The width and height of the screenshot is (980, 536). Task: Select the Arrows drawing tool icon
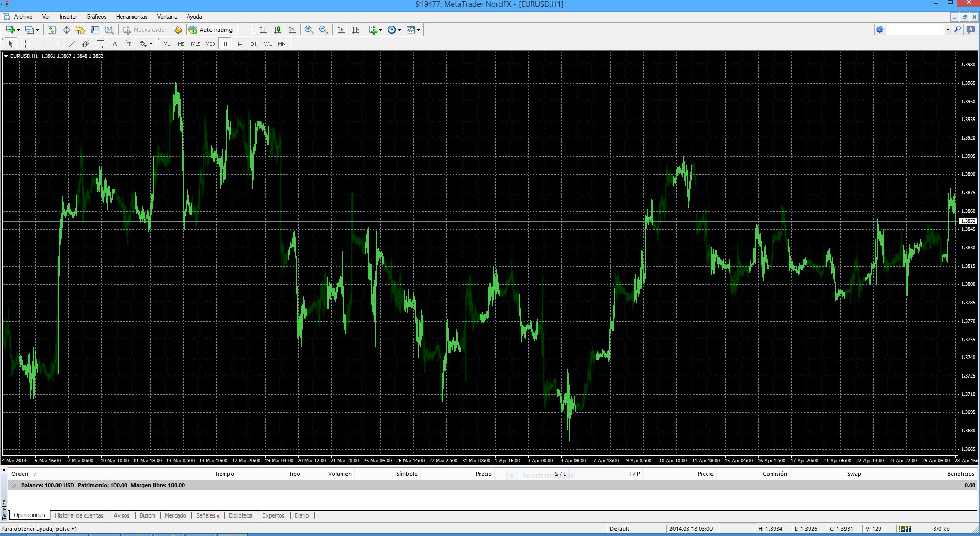click(x=143, y=44)
